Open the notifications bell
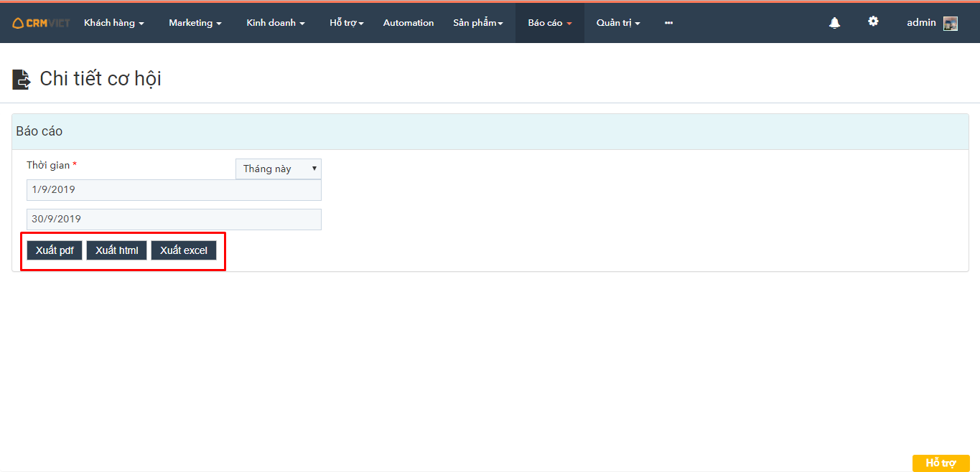 click(834, 23)
